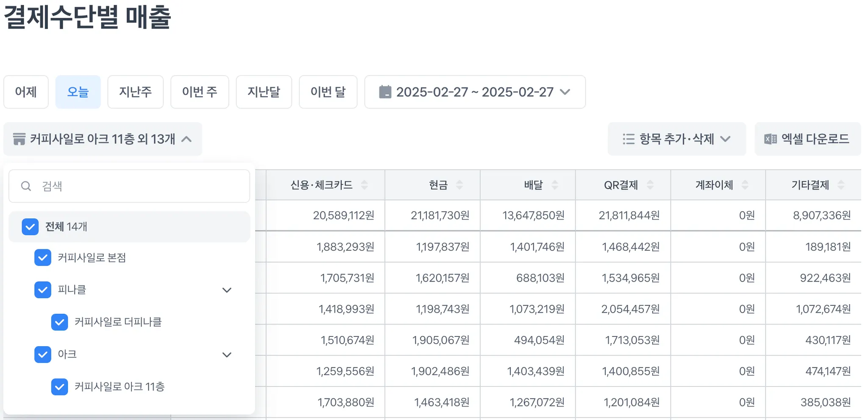
Task: Open the 2025-02-27 date range dropdown
Action: tap(475, 92)
